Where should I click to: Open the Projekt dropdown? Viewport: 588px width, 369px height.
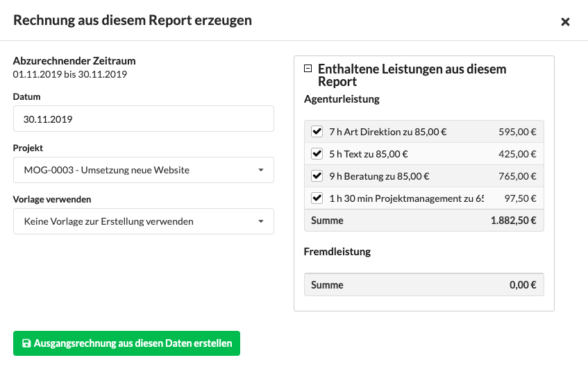pos(144,170)
